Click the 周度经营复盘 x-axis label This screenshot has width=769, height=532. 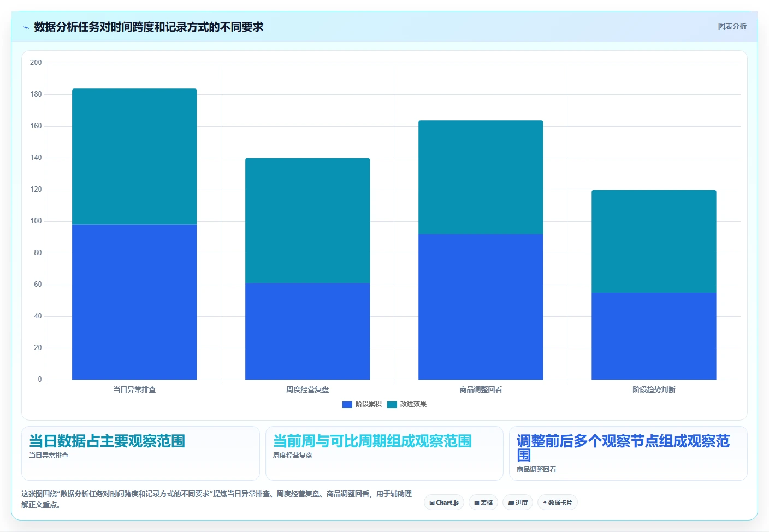click(x=307, y=389)
